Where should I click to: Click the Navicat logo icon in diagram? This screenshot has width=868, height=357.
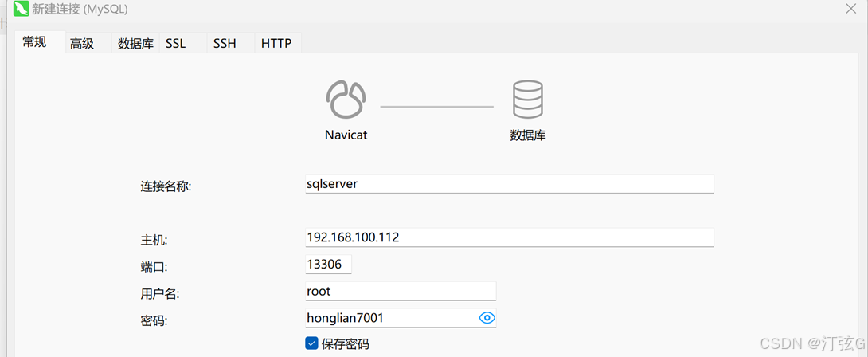click(346, 99)
